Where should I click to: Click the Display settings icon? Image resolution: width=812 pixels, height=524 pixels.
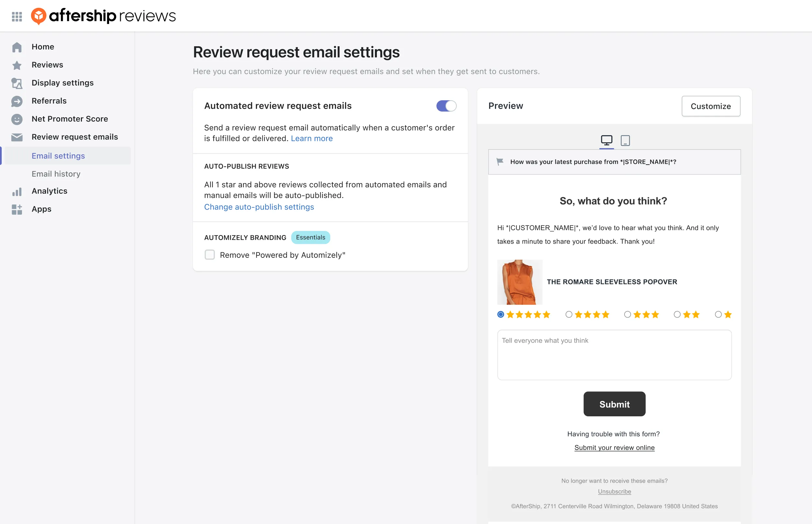pyautogui.click(x=17, y=83)
